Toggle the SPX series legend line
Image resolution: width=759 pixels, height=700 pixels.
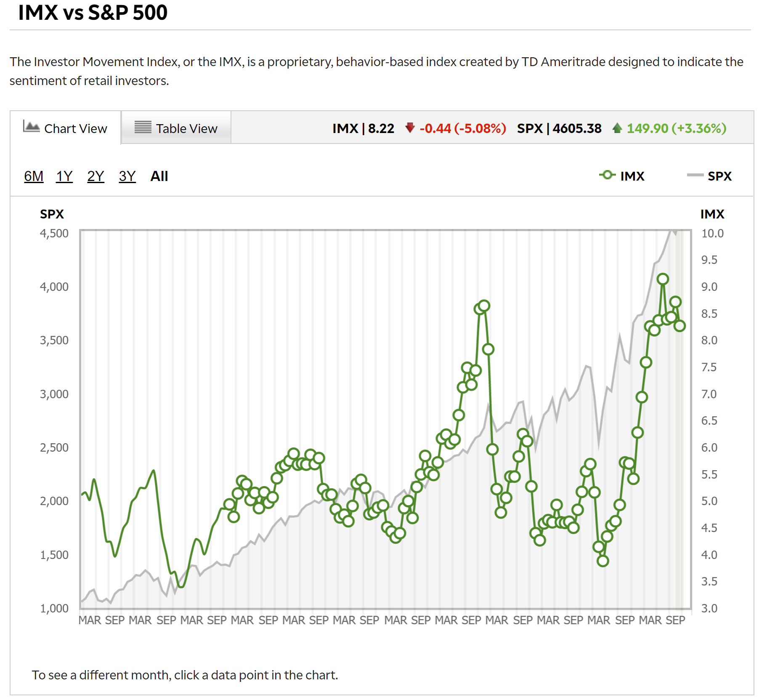click(x=695, y=175)
